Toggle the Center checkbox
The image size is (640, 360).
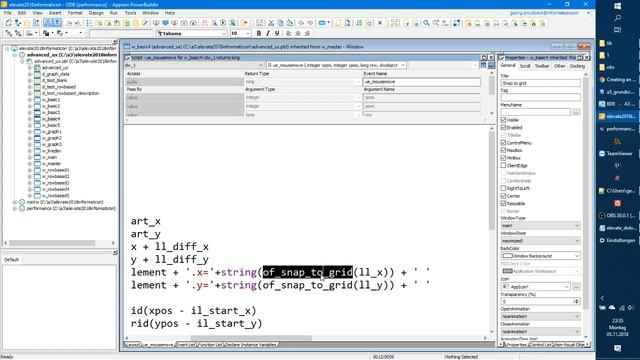pos(503,196)
